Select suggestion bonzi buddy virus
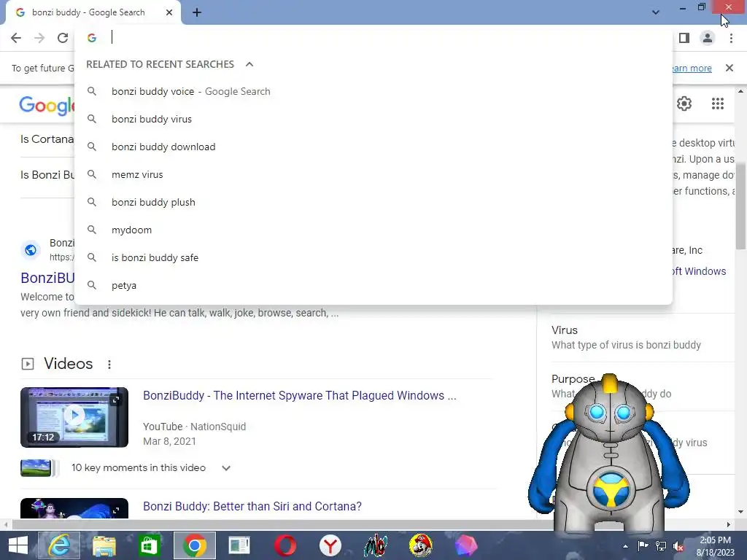The height and width of the screenshot is (560, 747). [373, 119]
